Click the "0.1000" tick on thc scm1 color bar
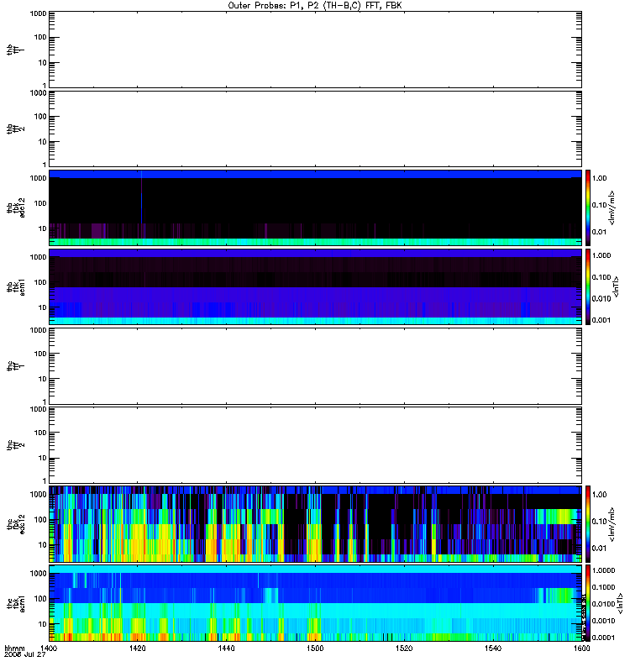The image size is (630, 672). click(603, 587)
